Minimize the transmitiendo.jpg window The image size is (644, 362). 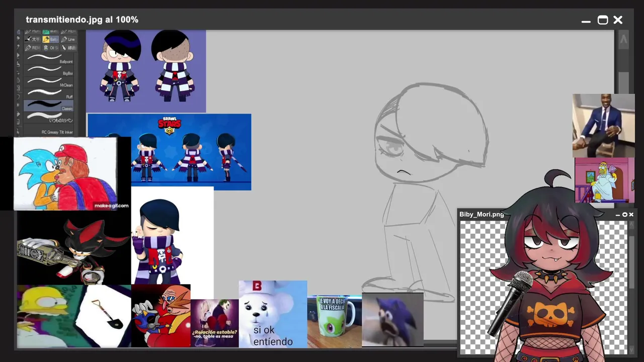coord(586,21)
